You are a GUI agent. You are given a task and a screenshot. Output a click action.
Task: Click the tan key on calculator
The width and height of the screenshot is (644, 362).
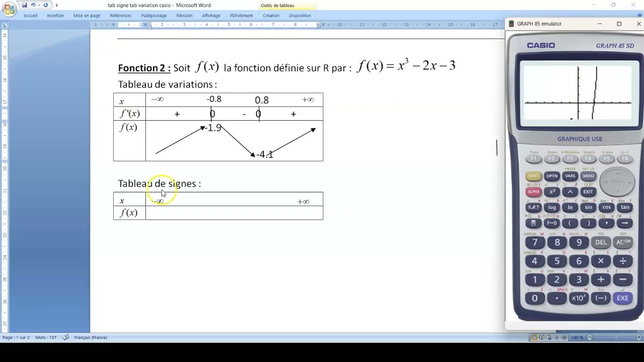pyautogui.click(x=625, y=207)
